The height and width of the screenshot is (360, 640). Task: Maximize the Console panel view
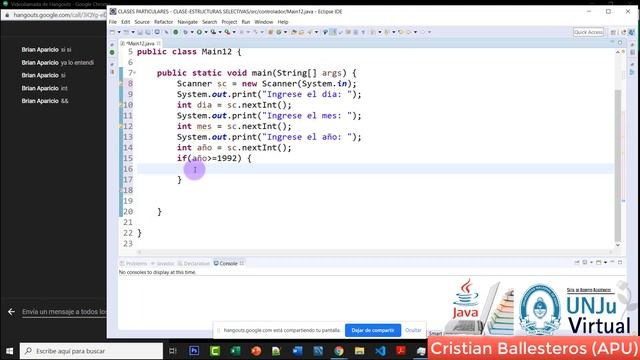tap(620, 262)
